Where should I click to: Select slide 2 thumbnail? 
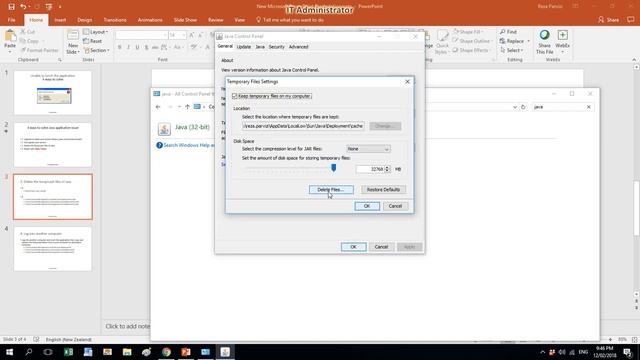[53, 145]
